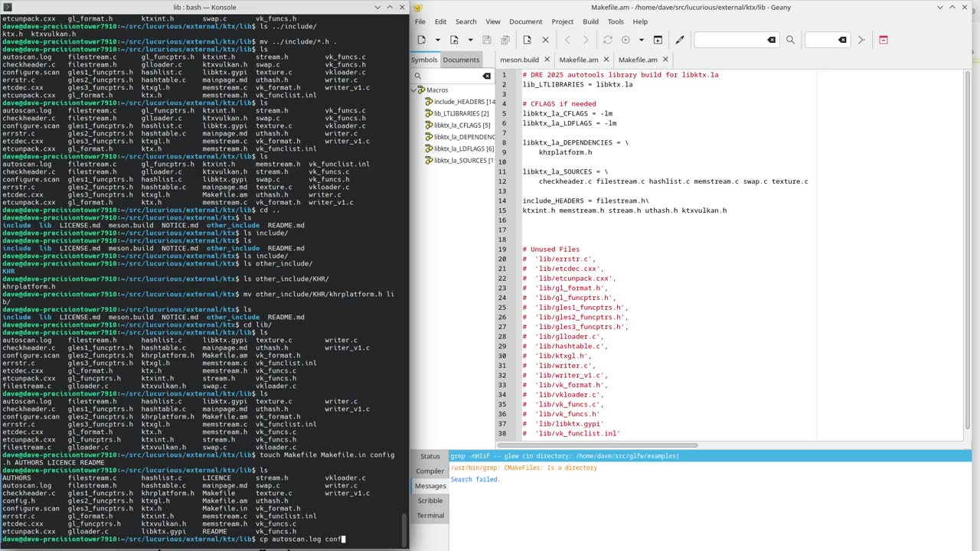Open the Messages tab
The width and height of the screenshot is (980, 551).
point(430,486)
